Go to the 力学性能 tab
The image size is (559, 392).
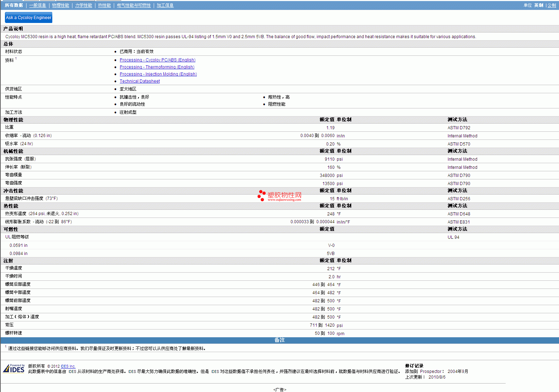[x=83, y=5]
